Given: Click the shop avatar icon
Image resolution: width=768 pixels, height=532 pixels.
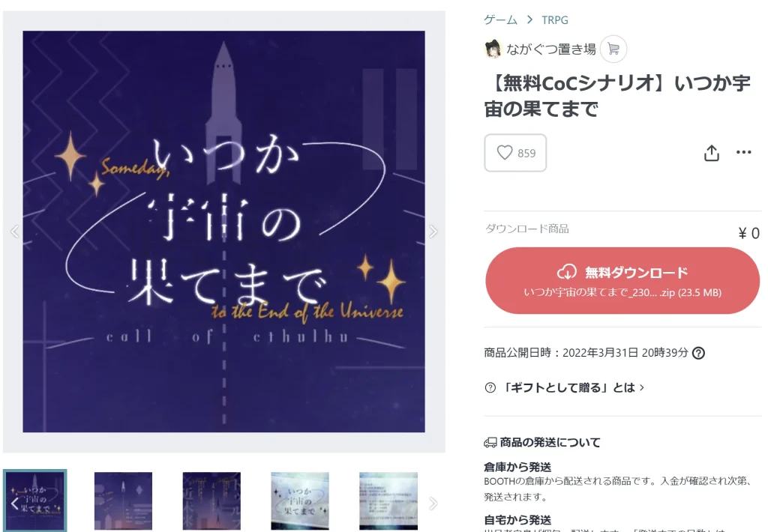Looking at the screenshot, I should point(493,49).
